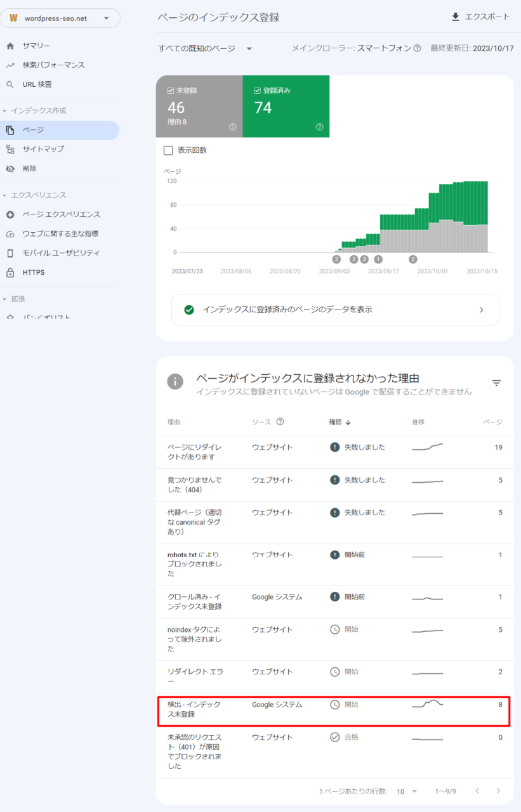
Task: Click the 検索パフォーマンス trend icon
Action: (x=10, y=65)
